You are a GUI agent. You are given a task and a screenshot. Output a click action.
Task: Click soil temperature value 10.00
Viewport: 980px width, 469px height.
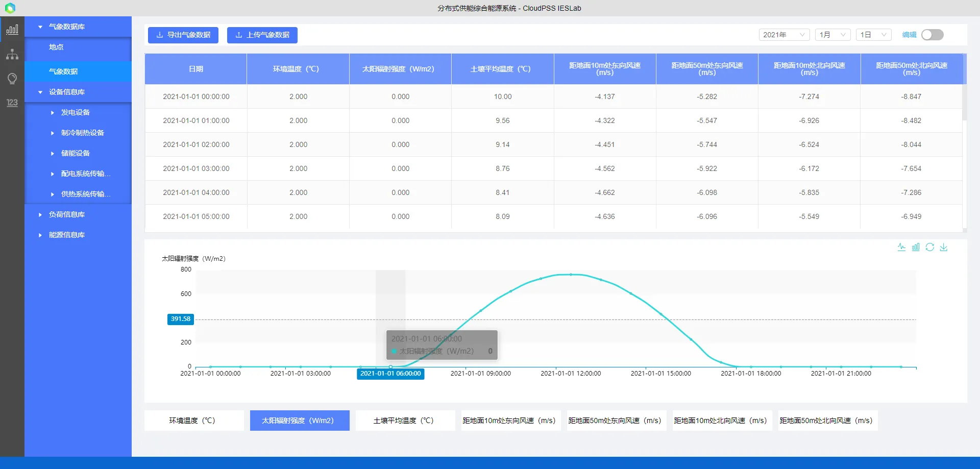(503, 96)
